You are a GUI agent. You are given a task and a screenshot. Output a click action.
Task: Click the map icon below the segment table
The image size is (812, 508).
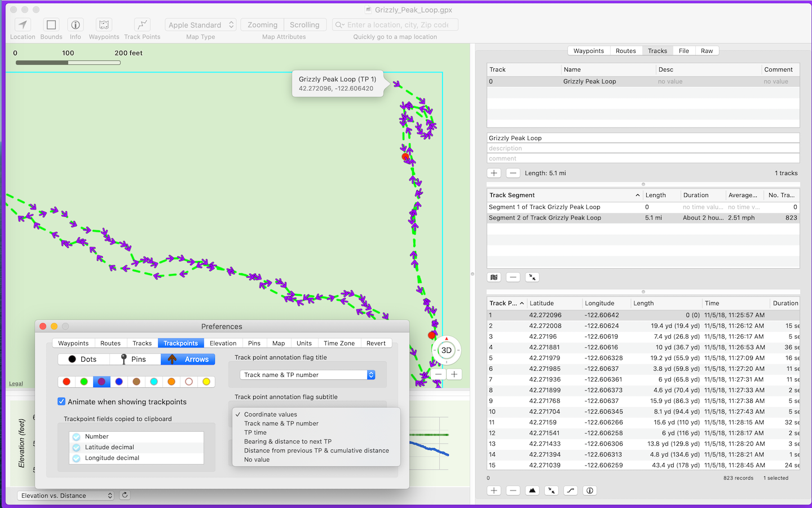(x=493, y=277)
